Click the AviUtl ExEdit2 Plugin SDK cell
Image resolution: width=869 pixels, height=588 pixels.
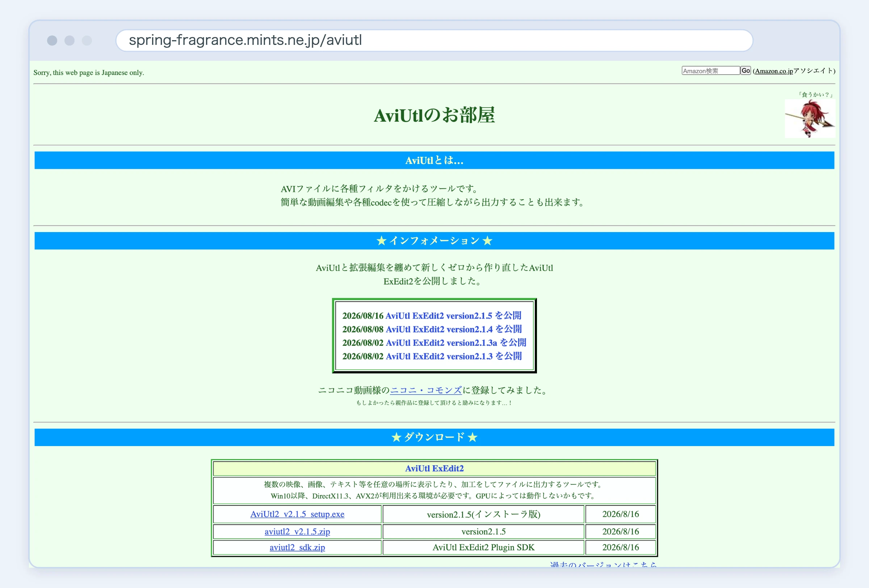pyautogui.click(x=483, y=547)
